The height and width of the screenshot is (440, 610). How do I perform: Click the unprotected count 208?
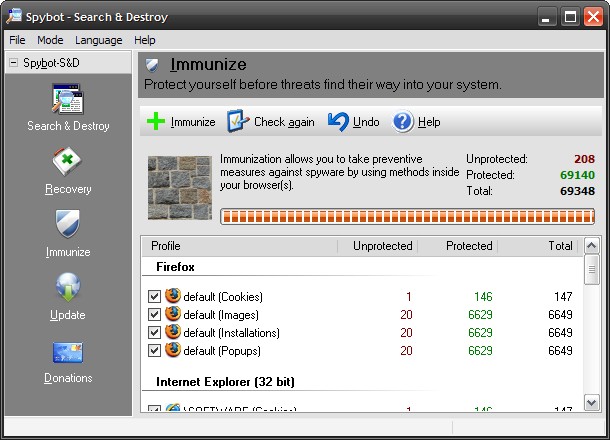tap(584, 159)
